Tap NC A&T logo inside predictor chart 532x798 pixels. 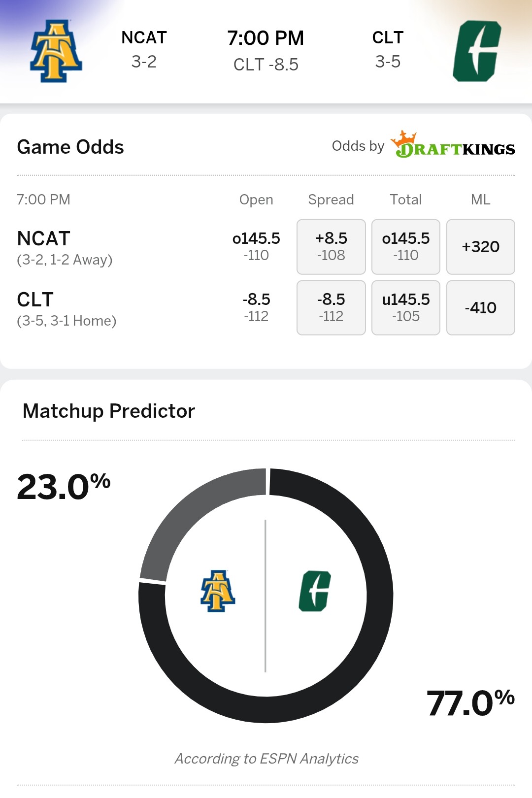point(217,591)
